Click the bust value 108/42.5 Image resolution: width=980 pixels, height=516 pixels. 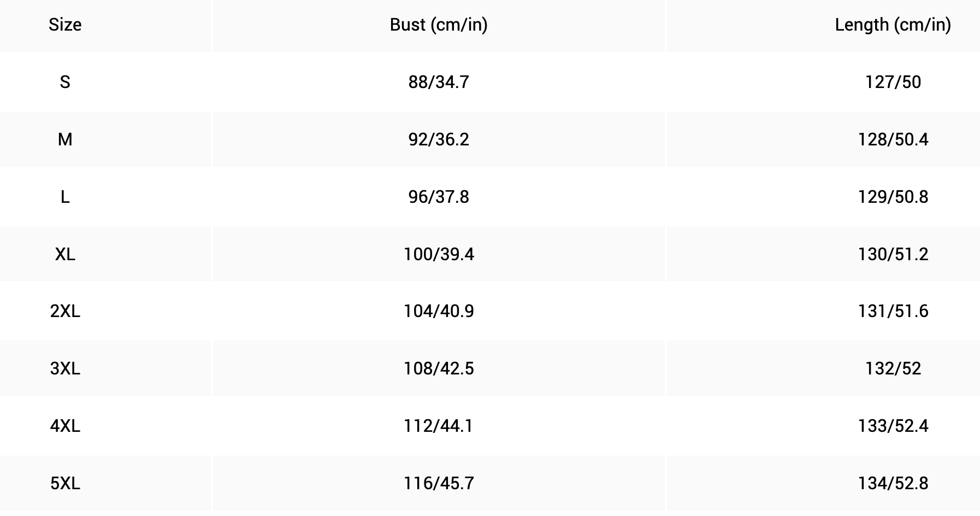click(x=439, y=368)
